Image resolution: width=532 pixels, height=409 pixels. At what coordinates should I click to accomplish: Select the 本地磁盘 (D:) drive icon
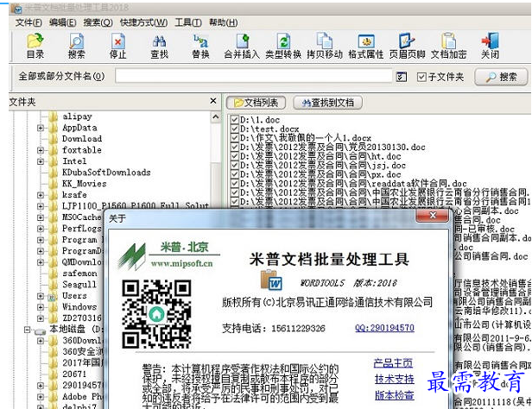coord(41,330)
